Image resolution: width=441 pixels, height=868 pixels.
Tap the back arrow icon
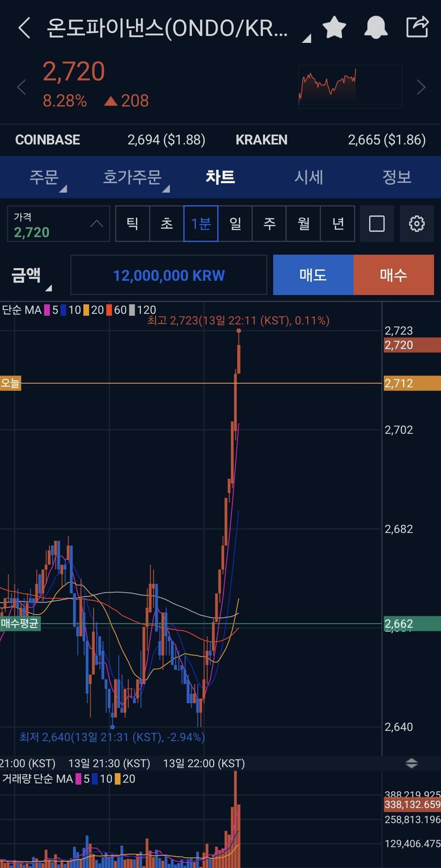click(24, 28)
